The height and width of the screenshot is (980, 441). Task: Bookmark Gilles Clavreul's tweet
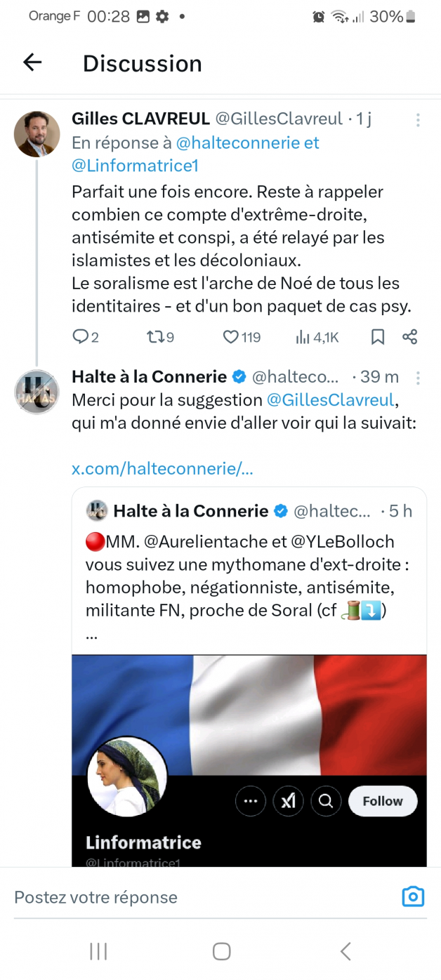pyautogui.click(x=378, y=337)
